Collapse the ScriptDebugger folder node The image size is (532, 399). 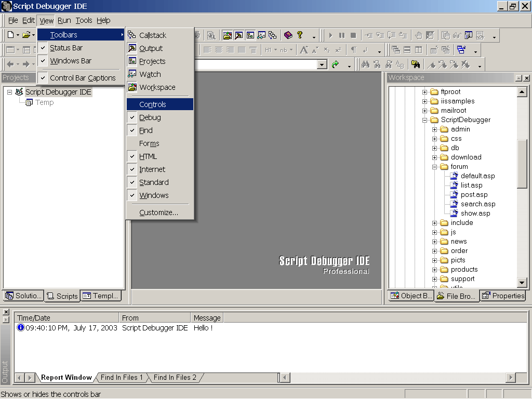coord(424,120)
